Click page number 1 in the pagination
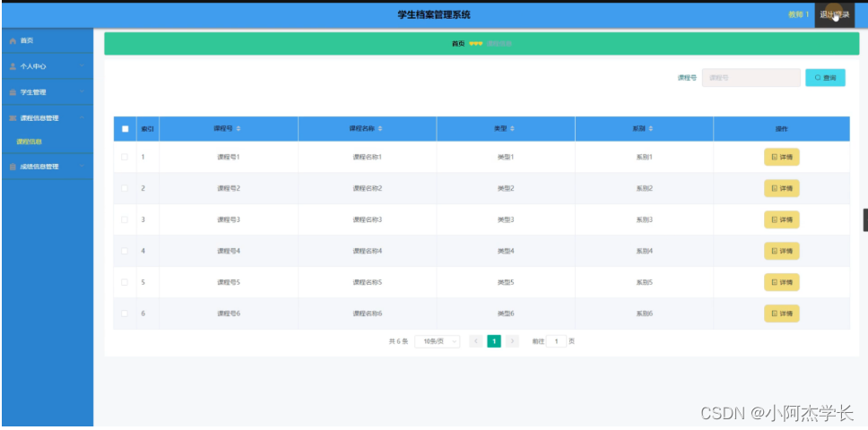The height and width of the screenshot is (430, 868). (x=494, y=341)
